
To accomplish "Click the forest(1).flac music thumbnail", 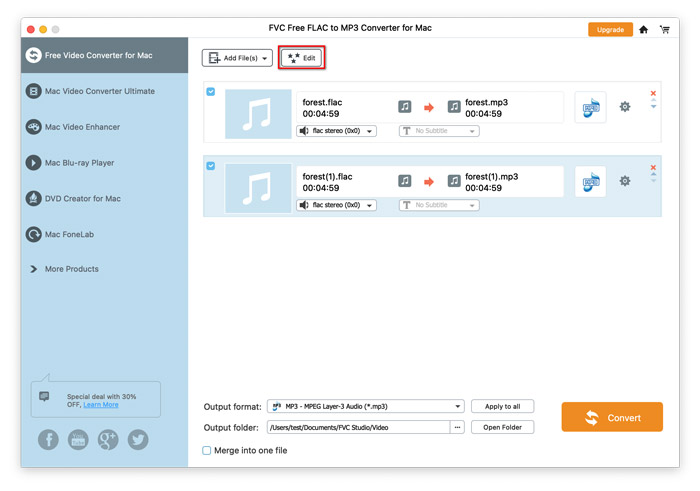I will [x=258, y=188].
